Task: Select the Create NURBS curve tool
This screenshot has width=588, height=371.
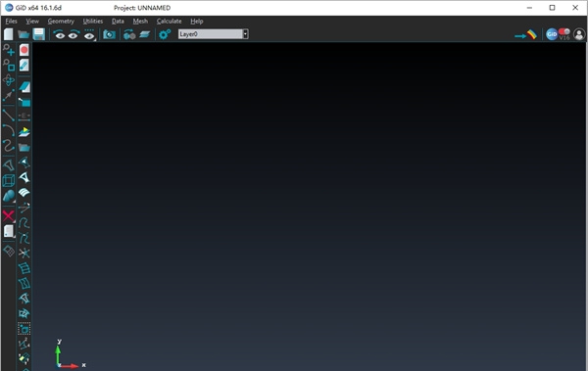Action: click(x=9, y=146)
